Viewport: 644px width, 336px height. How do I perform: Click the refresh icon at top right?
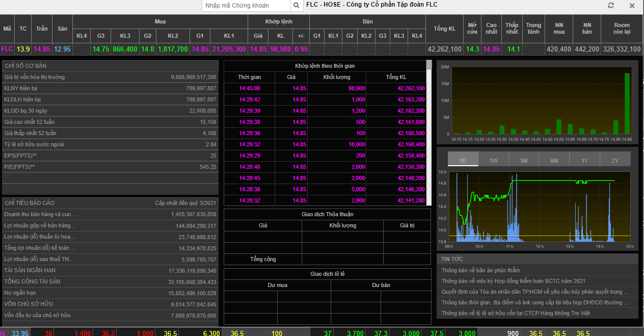[611, 6]
